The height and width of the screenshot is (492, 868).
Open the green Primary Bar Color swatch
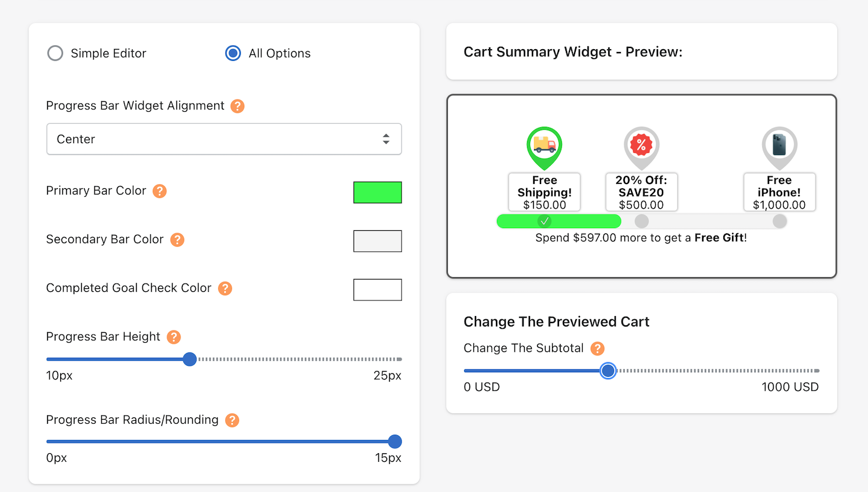[x=377, y=192]
